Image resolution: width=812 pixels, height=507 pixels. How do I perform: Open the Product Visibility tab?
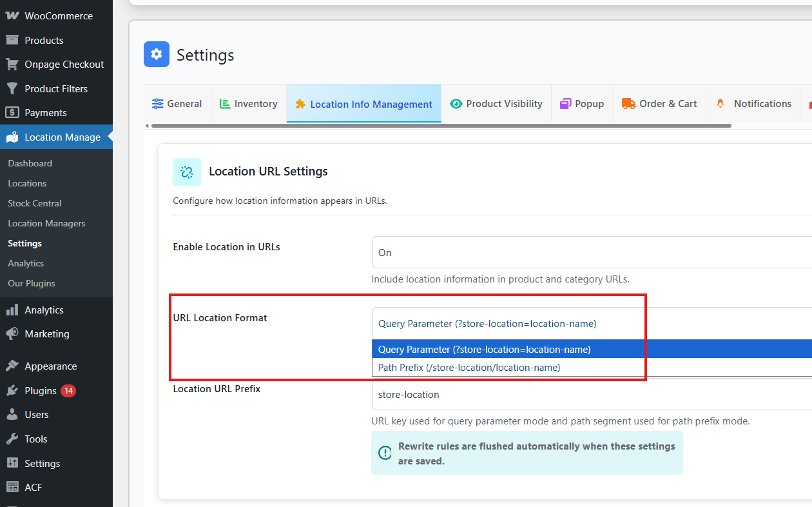pos(496,103)
